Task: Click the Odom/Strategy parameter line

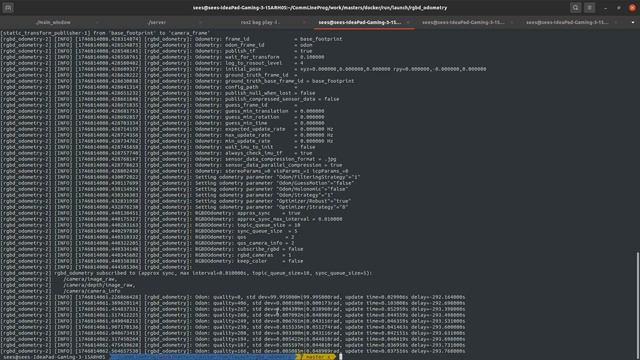Action: click(x=167, y=195)
